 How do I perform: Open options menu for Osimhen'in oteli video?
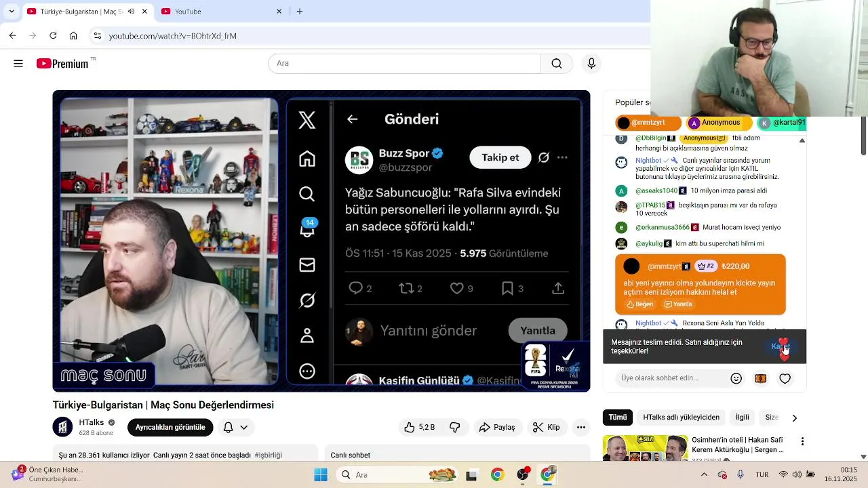(802, 442)
